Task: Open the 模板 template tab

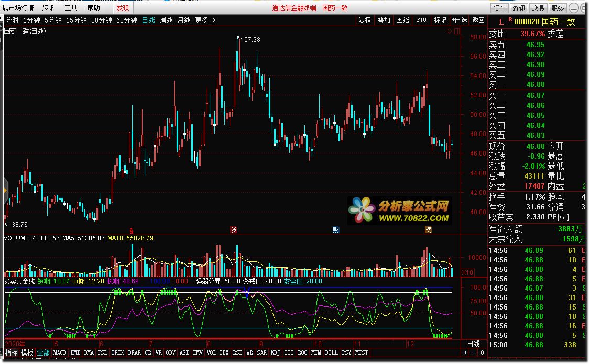Action: pyautogui.click(x=27, y=352)
